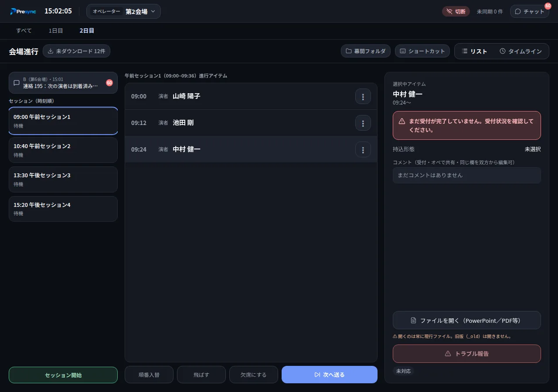This screenshot has width=558, height=392.
Task: Click the セッション開始 button
Action: click(63, 375)
